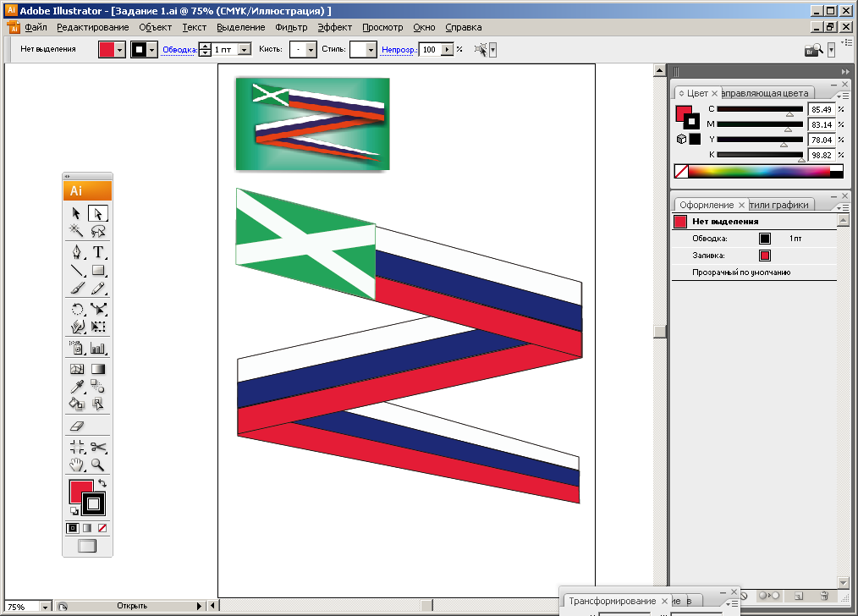Collapse the panel dock with double arrows
This screenshot has width=858, height=616.
click(x=844, y=72)
